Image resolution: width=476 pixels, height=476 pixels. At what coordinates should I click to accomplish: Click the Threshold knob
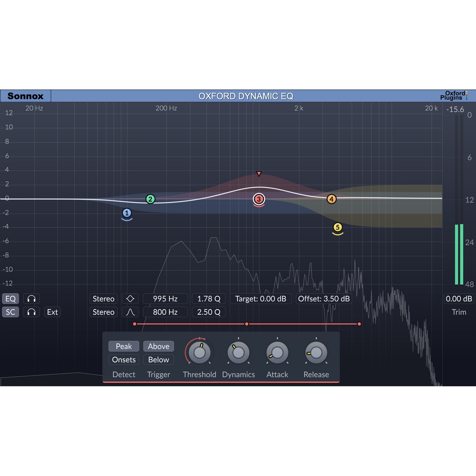pyautogui.click(x=199, y=352)
